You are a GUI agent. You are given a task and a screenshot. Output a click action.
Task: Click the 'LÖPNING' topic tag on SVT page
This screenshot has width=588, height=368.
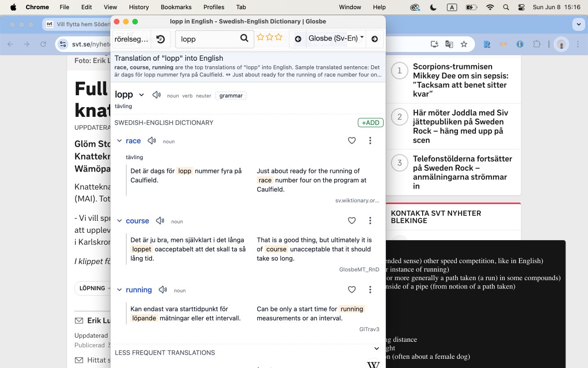pos(92,288)
